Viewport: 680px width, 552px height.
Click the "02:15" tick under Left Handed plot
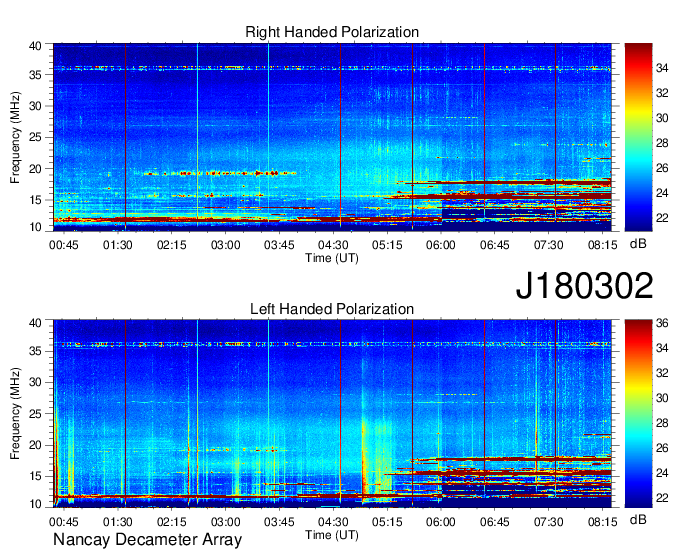pyautogui.click(x=172, y=521)
